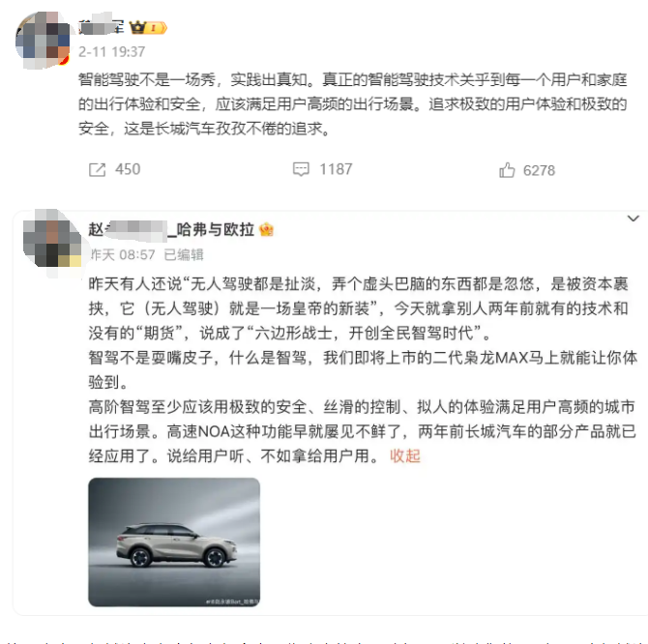This screenshot has height=644, width=648.
Task: Click the quoted post text body
Action: click(x=363, y=369)
